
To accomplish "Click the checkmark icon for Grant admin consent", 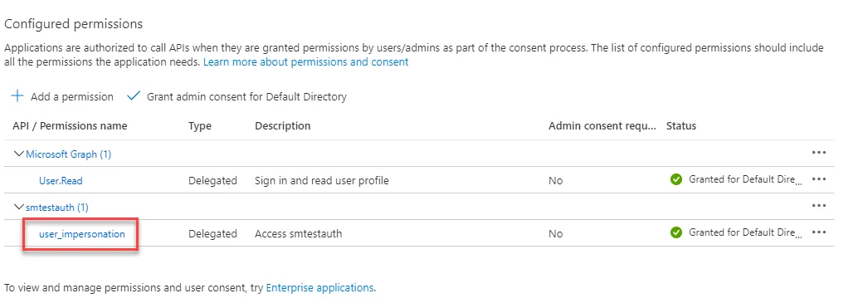I will pyautogui.click(x=134, y=96).
